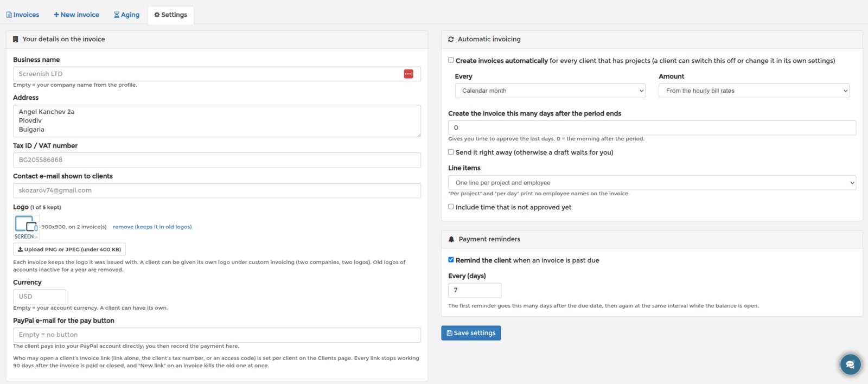Focus the PayPal e-mail field
The width and height of the screenshot is (868, 384).
tap(217, 335)
